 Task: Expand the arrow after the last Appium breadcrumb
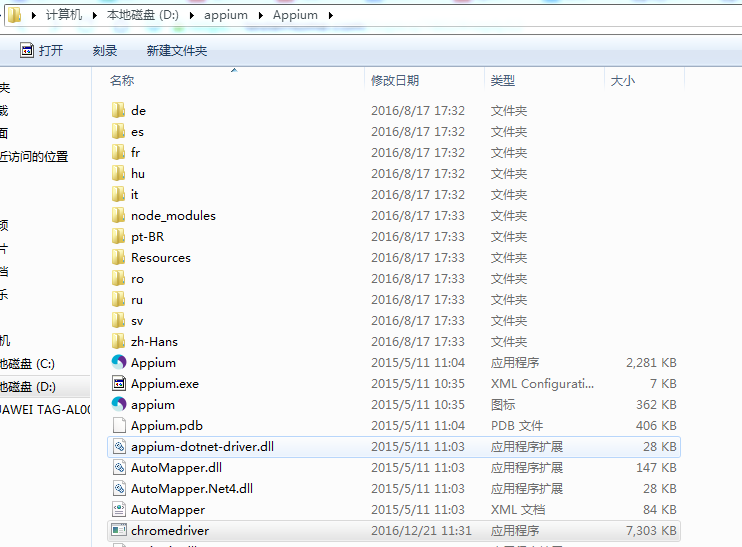(x=331, y=16)
